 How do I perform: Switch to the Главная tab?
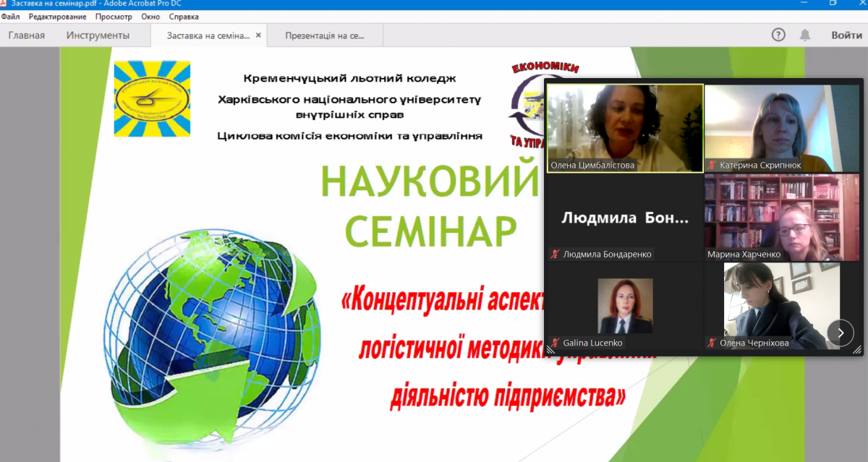click(27, 35)
